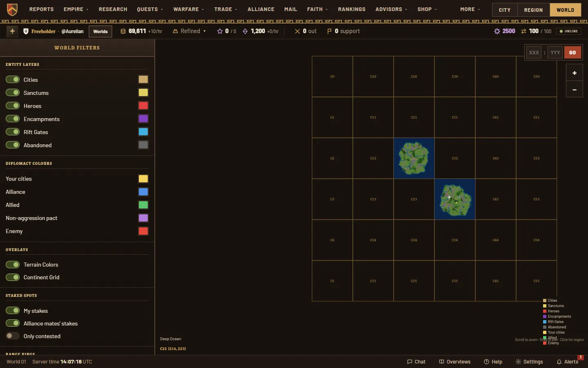Click the island in continent C22

click(414, 158)
